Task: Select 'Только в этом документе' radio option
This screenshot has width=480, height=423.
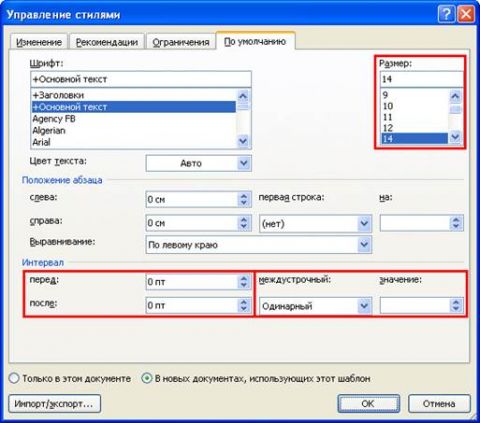Action: 14,379
